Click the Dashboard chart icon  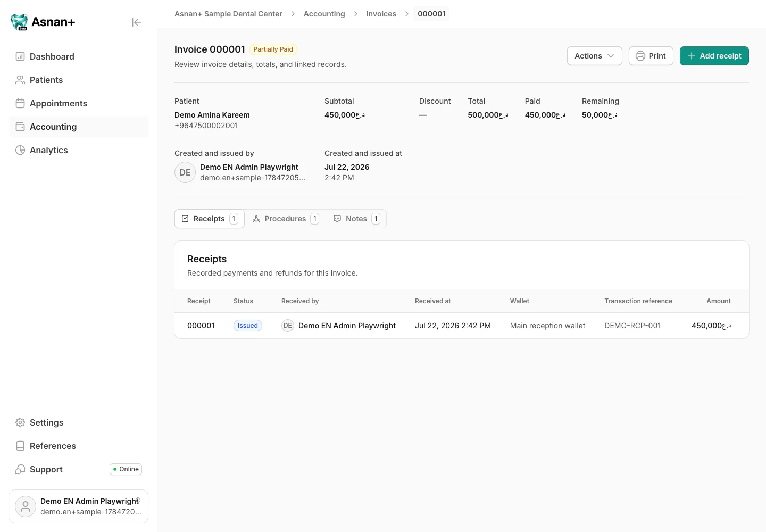[20, 56]
